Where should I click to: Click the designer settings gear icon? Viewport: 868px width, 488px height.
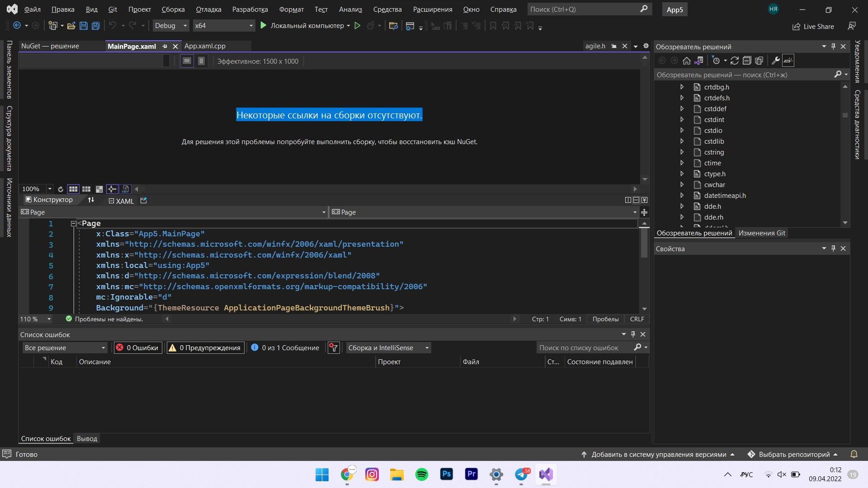[x=646, y=46]
